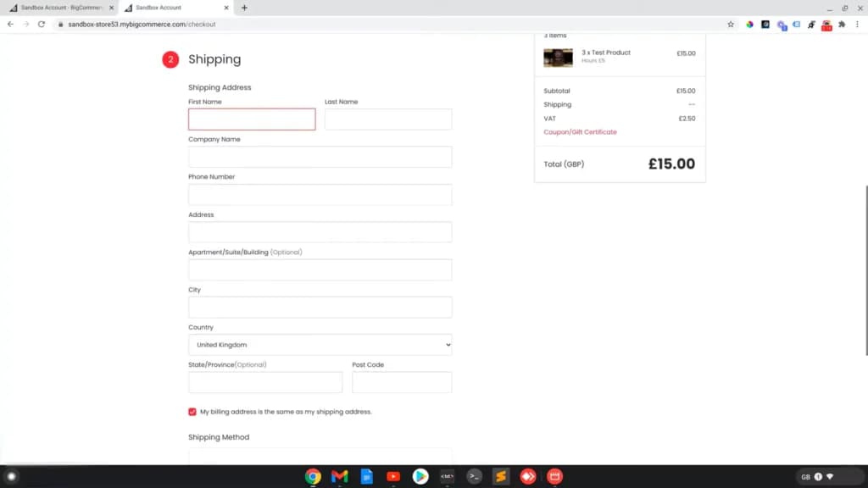Click the Test Product thumbnail image
Screen dimensions: 868x488
(x=558, y=58)
